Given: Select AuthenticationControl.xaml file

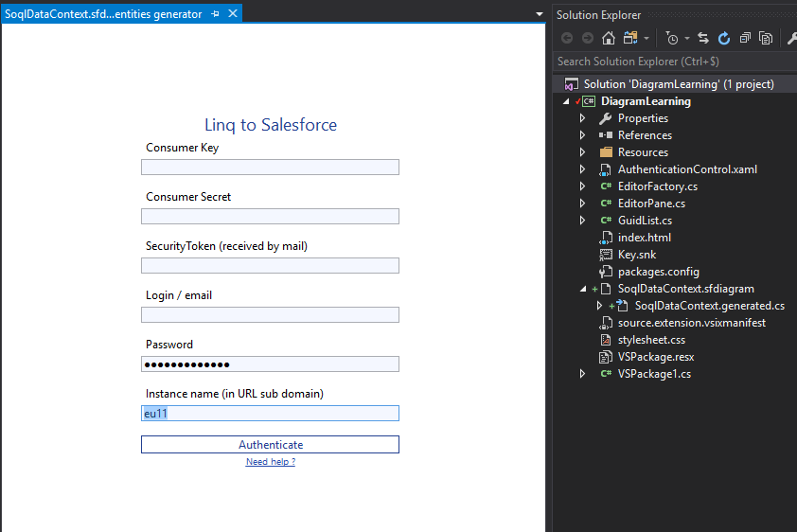Looking at the screenshot, I should tap(687, 169).
